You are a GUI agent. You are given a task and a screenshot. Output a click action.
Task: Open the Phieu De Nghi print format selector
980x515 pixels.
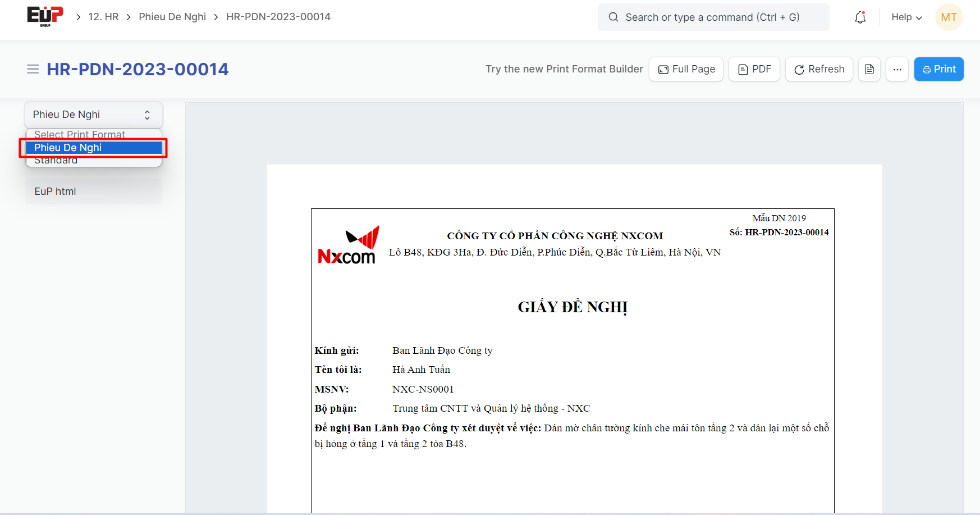[x=93, y=115]
